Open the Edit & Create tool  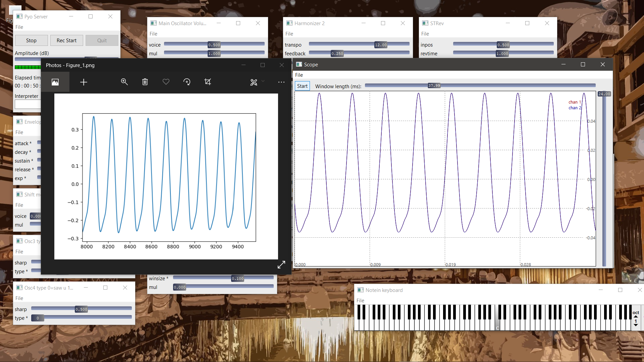(x=254, y=82)
